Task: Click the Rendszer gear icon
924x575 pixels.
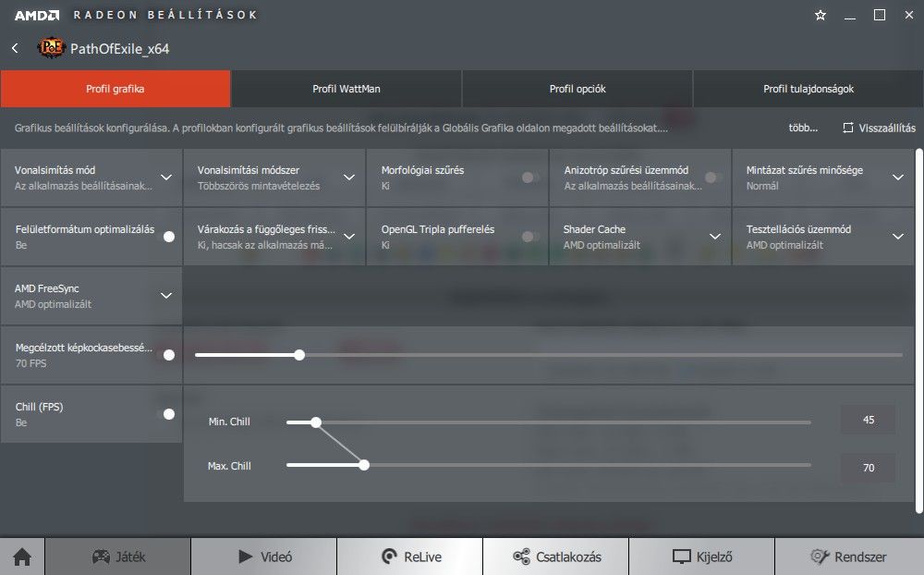Action: tap(820, 557)
